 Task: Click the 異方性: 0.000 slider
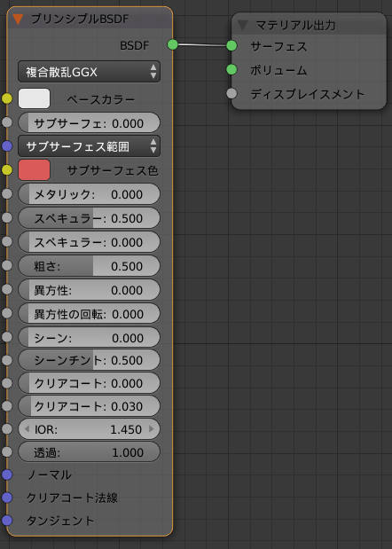point(90,289)
